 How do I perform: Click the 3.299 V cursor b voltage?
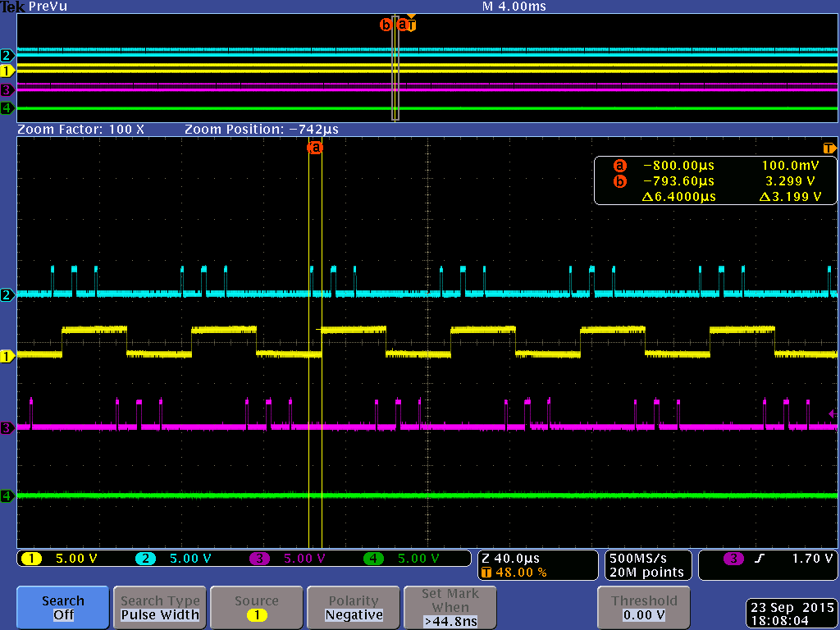[791, 181]
